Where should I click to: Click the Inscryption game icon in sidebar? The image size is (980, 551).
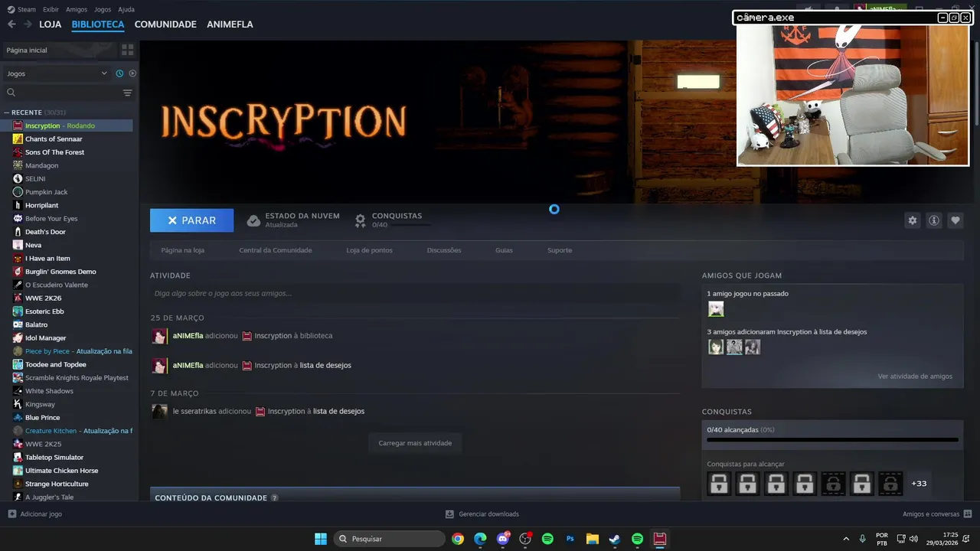tap(18, 126)
